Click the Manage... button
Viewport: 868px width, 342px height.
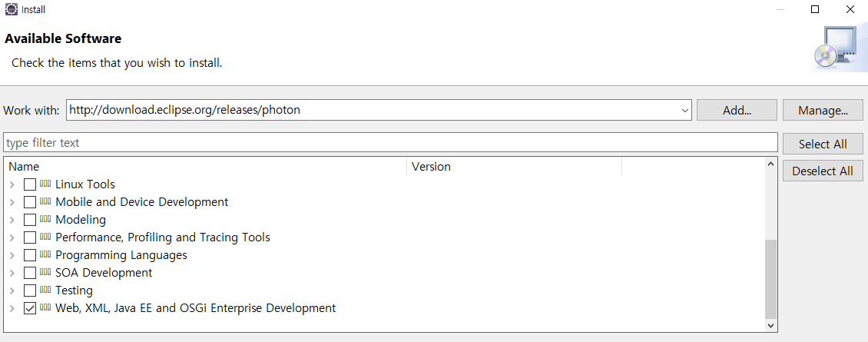tap(823, 111)
